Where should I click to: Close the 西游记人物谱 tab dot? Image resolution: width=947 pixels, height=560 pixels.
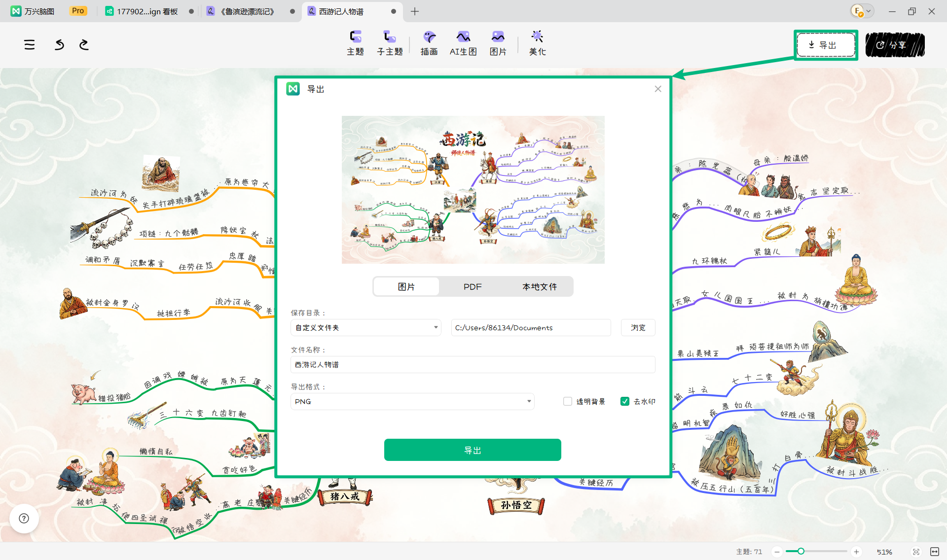tap(393, 11)
